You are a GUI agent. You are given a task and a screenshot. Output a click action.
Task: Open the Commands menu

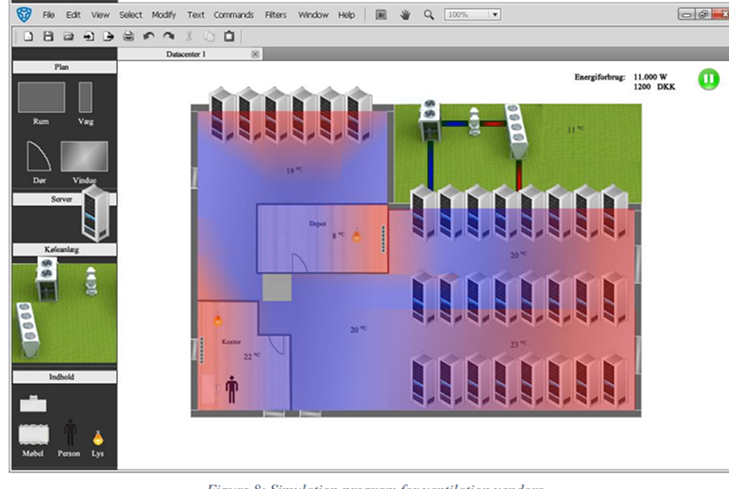pyautogui.click(x=233, y=15)
